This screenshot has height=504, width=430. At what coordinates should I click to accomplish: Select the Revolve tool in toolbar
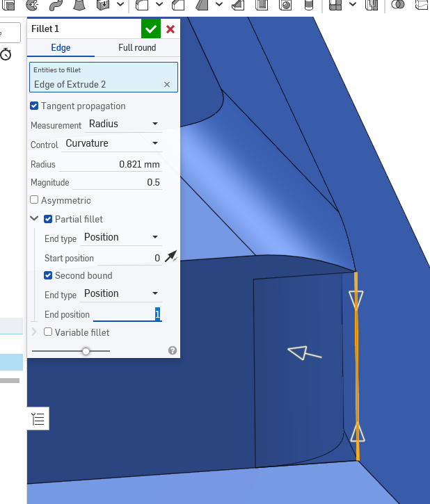click(x=32, y=5)
